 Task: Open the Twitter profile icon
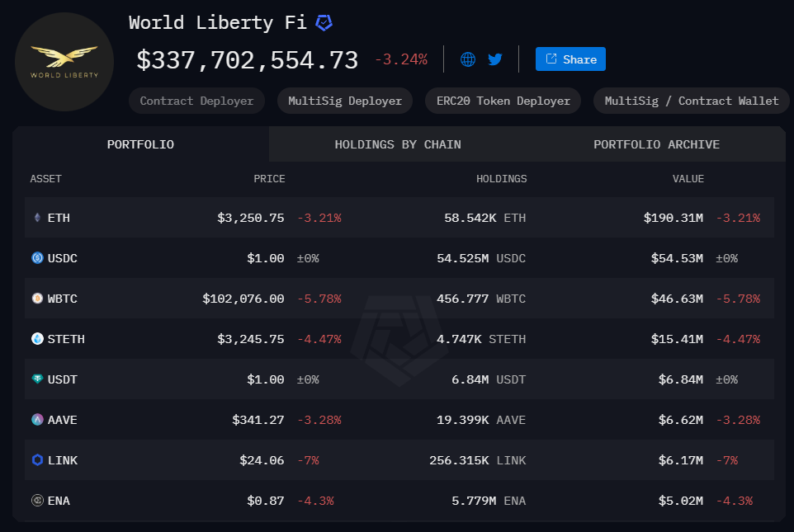pyautogui.click(x=494, y=59)
